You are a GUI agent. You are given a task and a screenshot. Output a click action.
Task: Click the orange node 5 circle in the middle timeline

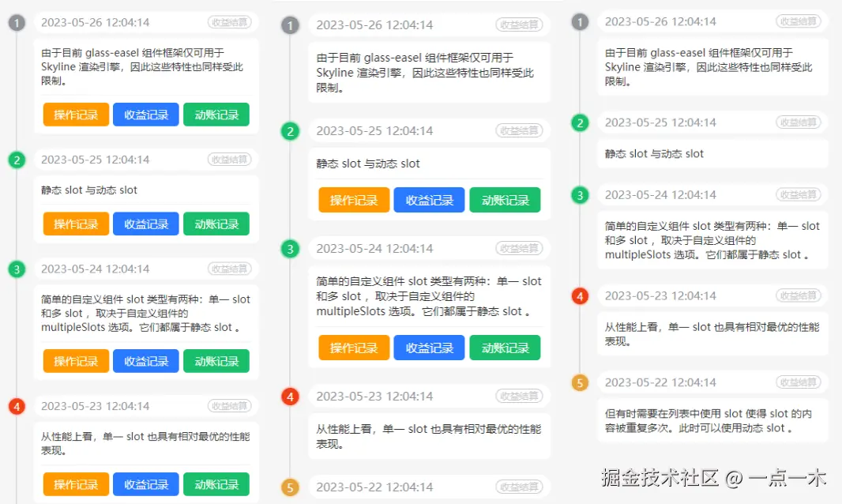291,487
